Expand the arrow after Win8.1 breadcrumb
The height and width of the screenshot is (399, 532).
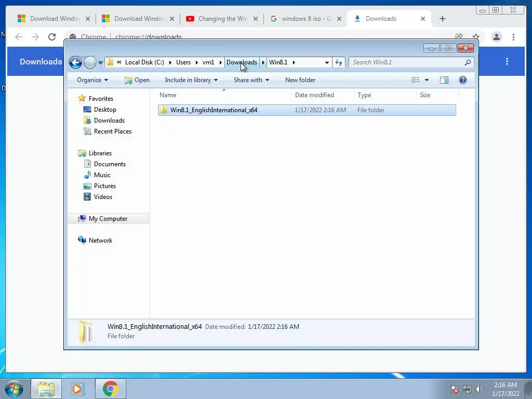point(294,62)
